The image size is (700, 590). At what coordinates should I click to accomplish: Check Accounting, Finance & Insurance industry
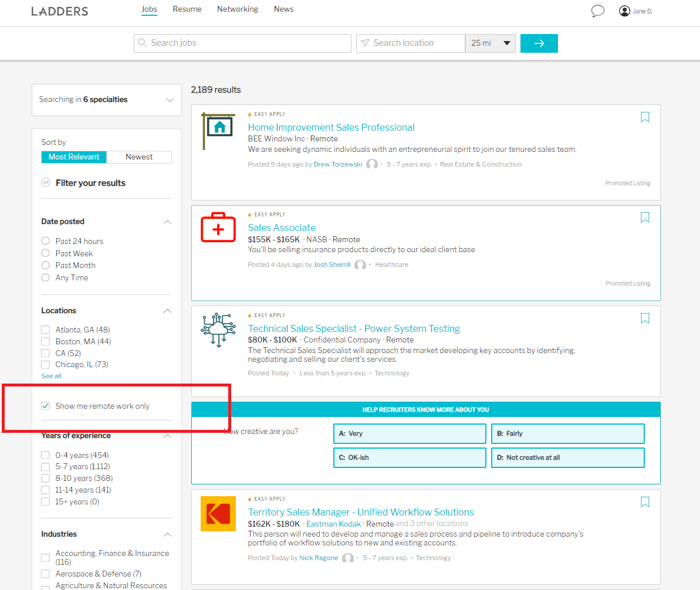(46, 558)
